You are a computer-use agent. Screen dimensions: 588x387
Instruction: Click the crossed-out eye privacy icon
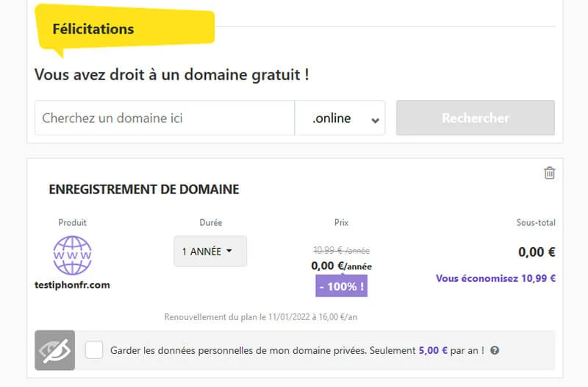coord(54,350)
